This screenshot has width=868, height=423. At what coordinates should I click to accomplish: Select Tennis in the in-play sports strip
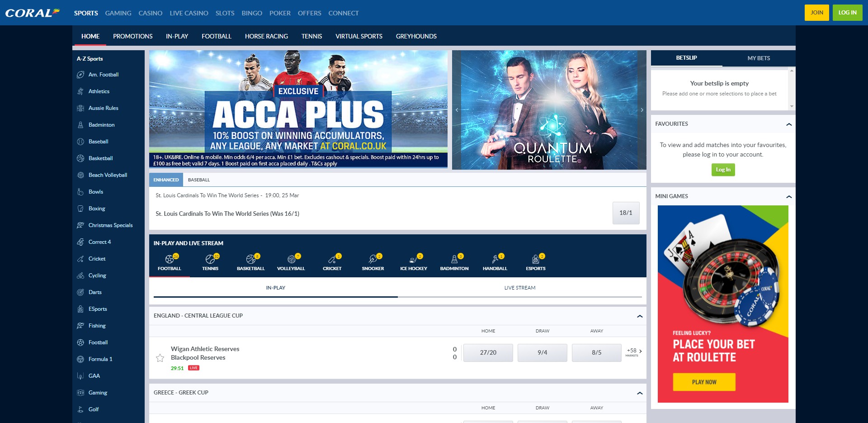(x=210, y=262)
